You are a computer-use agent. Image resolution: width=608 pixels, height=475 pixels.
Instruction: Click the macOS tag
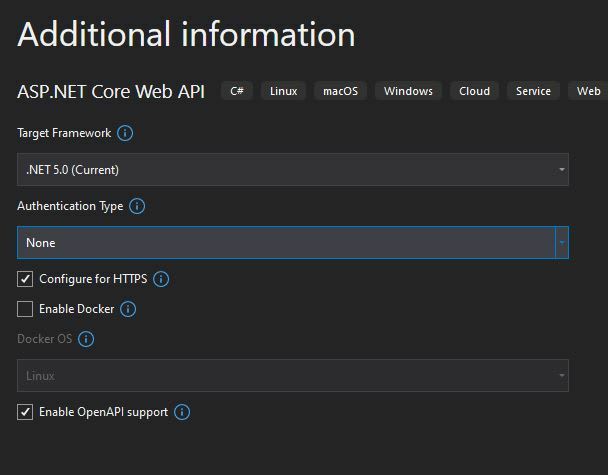[340, 91]
